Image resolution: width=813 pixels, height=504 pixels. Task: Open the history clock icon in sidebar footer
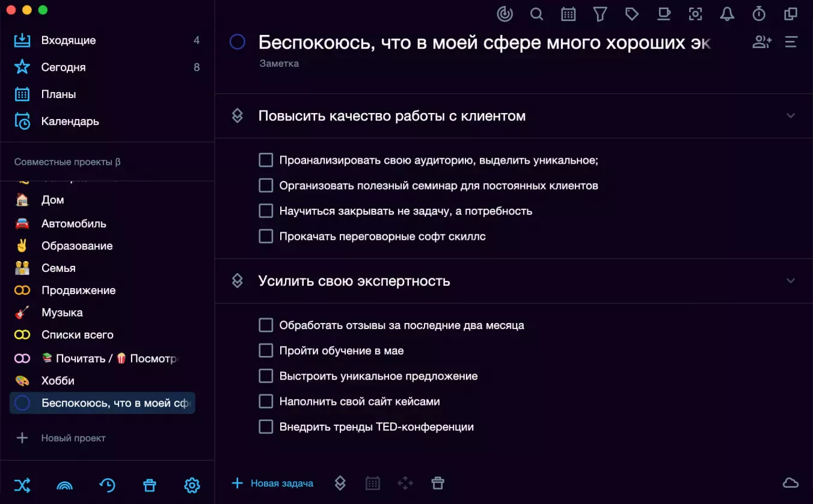(107, 485)
